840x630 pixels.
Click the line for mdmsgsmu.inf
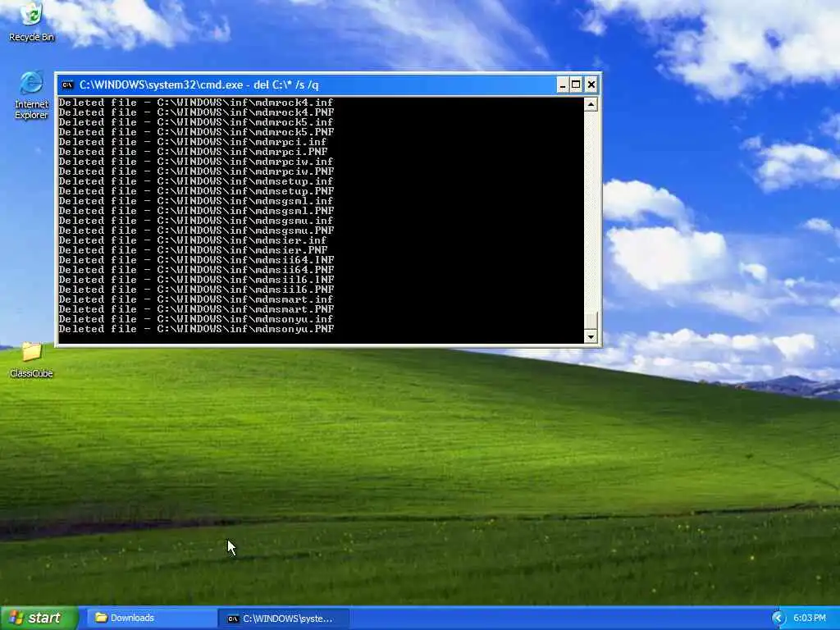pyautogui.click(x=196, y=220)
